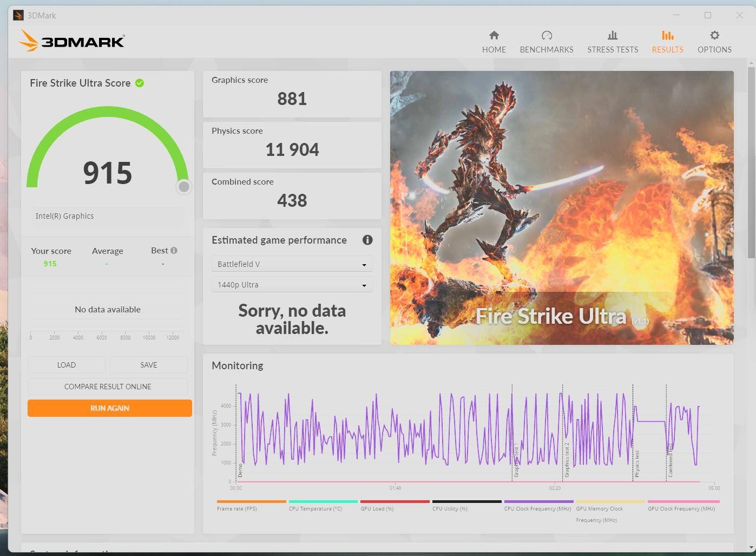This screenshot has height=556, width=756.
Task: Click the info icon beside Estimated game performance
Action: point(367,240)
